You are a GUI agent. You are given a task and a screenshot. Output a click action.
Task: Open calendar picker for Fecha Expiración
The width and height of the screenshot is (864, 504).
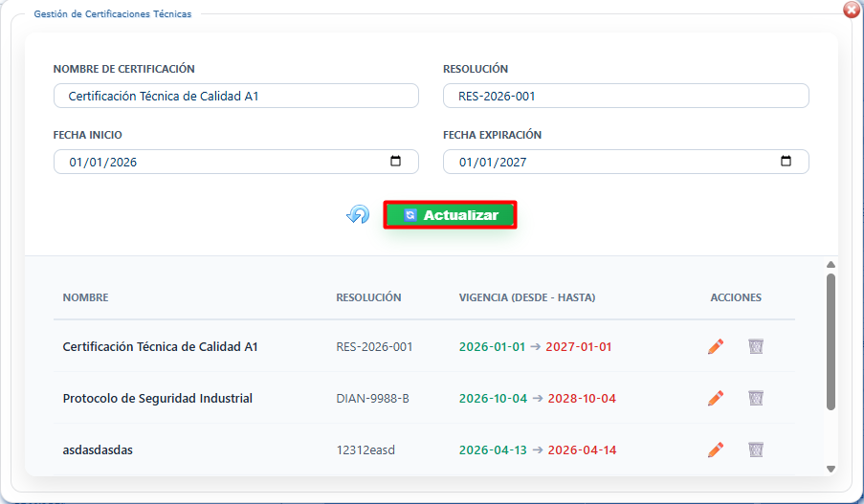click(x=786, y=162)
